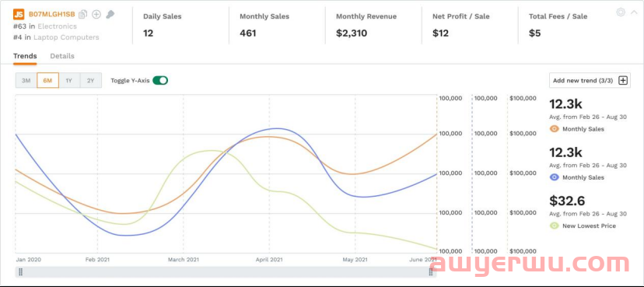Hide the New Lowest Price trend line

click(x=554, y=226)
